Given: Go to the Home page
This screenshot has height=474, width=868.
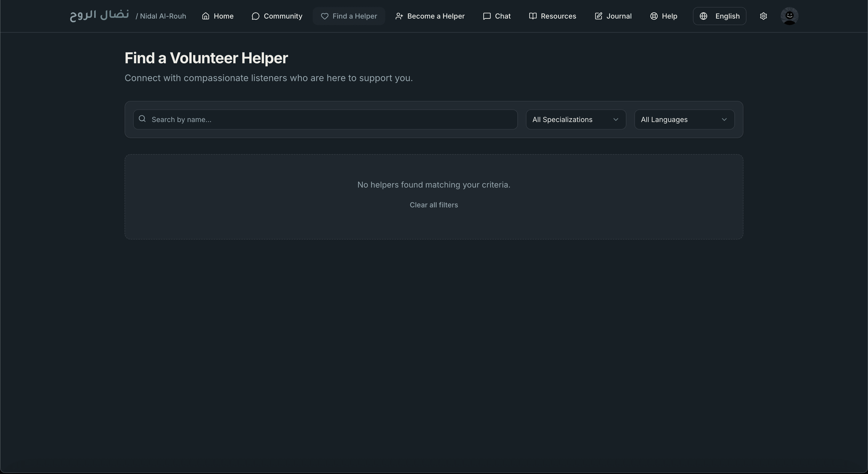Looking at the screenshot, I should [218, 16].
